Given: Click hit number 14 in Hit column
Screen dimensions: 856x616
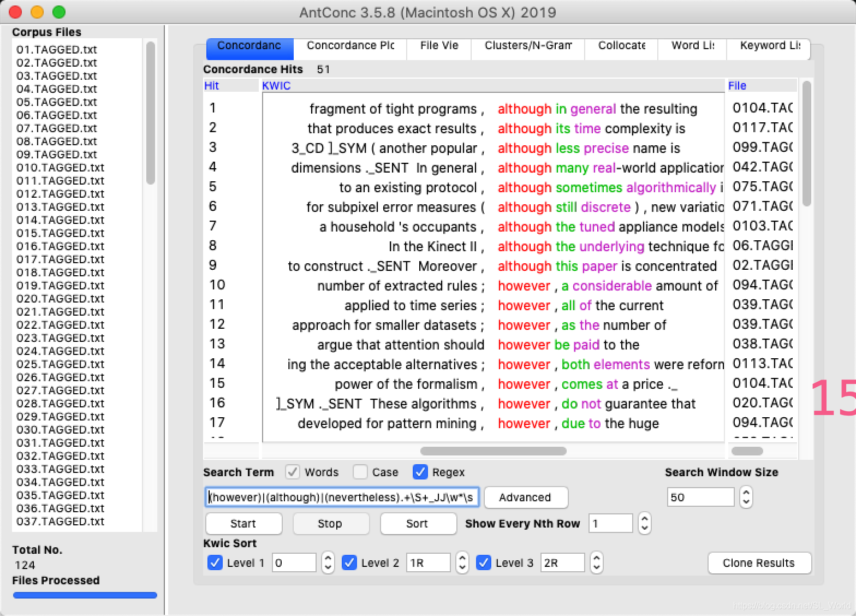Looking at the screenshot, I should coord(217,364).
